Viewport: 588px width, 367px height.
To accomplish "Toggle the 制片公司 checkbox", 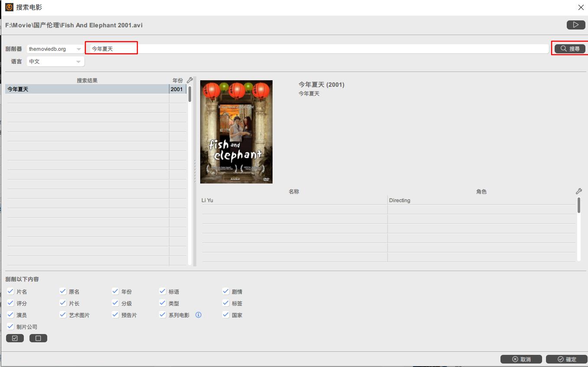I will click(x=10, y=326).
